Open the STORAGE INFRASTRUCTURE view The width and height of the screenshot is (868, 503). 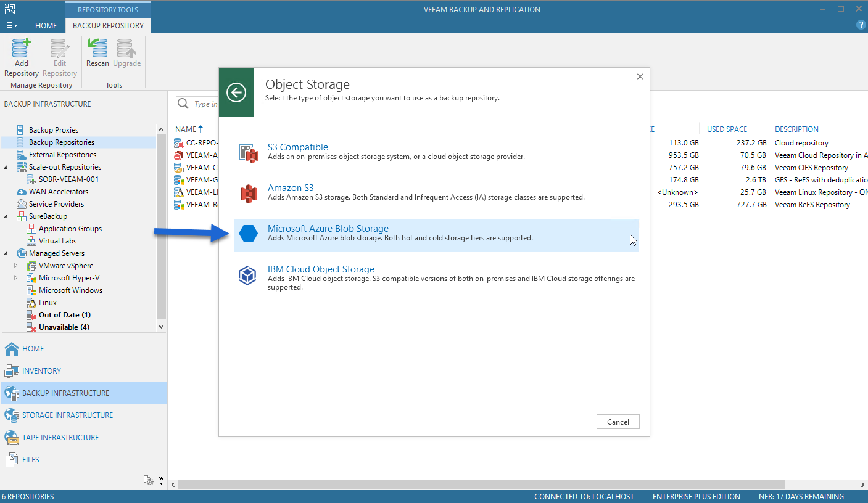click(83, 415)
